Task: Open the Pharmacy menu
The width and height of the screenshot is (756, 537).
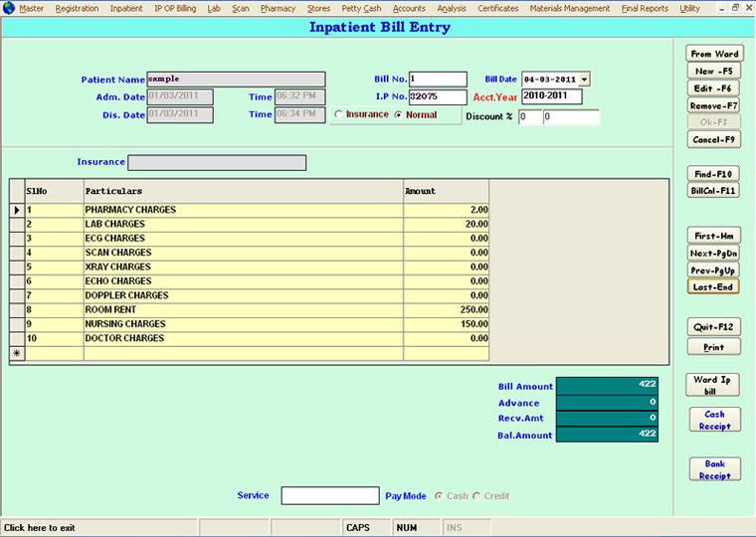Action: click(x=278, y=8)
